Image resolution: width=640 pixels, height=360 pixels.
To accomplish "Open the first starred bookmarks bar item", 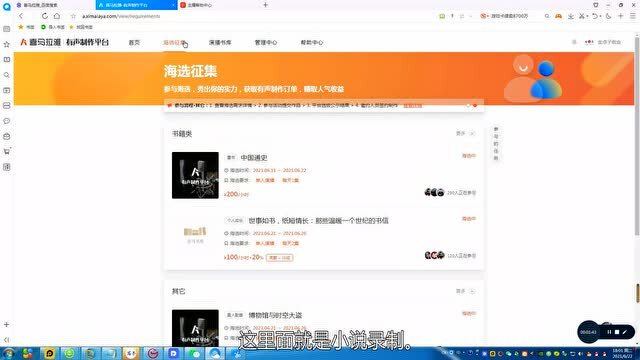I will 26,27.
